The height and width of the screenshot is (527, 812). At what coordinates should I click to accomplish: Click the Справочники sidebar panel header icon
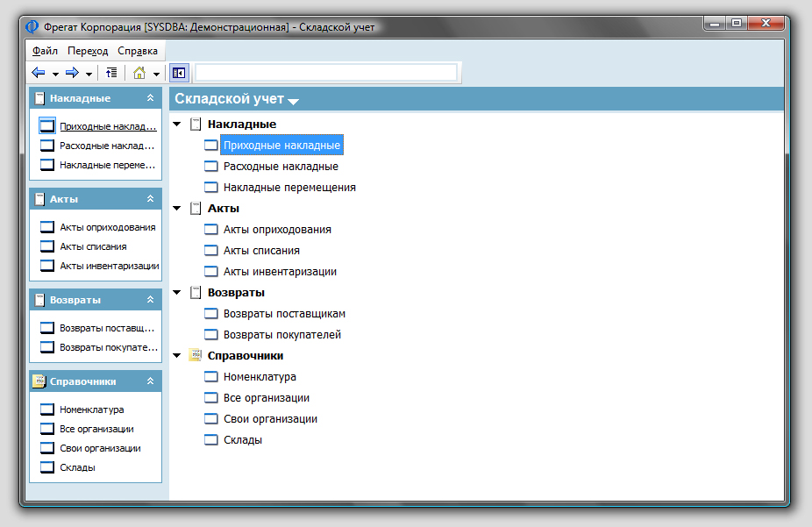[39, 381]
